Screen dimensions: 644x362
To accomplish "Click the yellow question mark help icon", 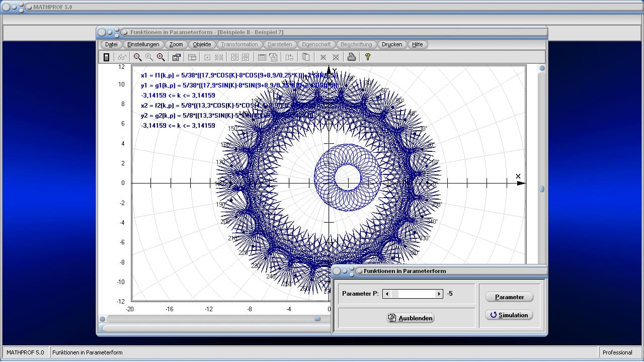I will tap(368, 57).
